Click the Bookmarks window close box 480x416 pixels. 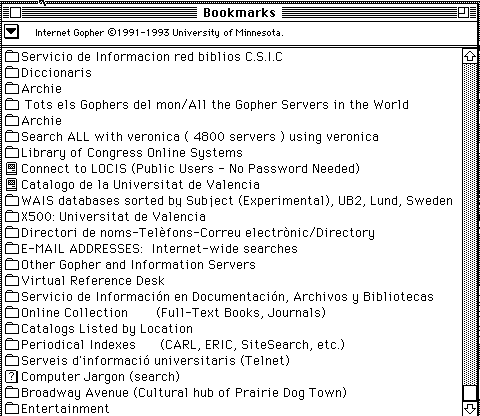click(15, 13)
